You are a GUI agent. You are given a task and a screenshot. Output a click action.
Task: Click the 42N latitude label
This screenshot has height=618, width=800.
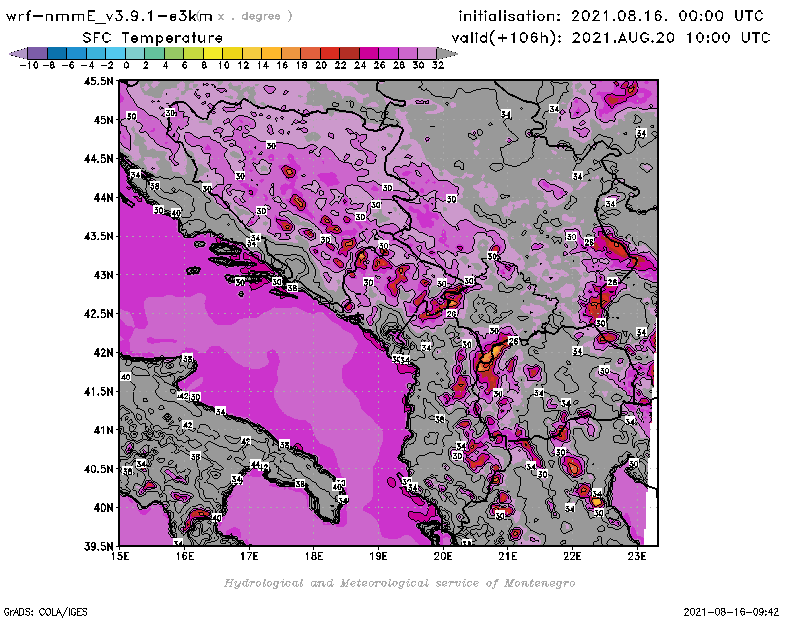point(103,353)
